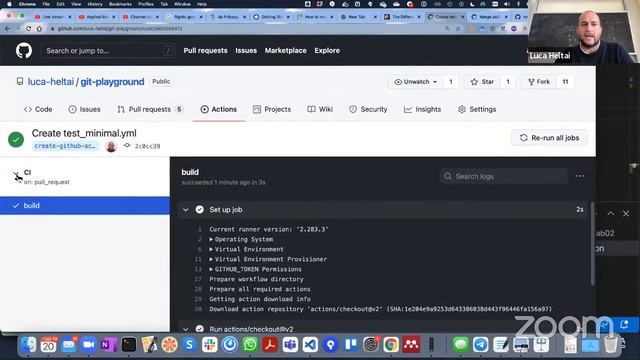
Task: Open Mail from the dock
Action: click(x=69, y=345)
